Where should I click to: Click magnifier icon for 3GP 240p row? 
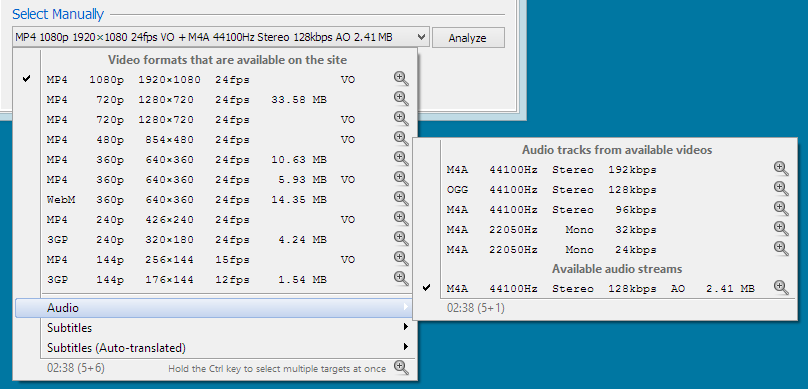401,239
